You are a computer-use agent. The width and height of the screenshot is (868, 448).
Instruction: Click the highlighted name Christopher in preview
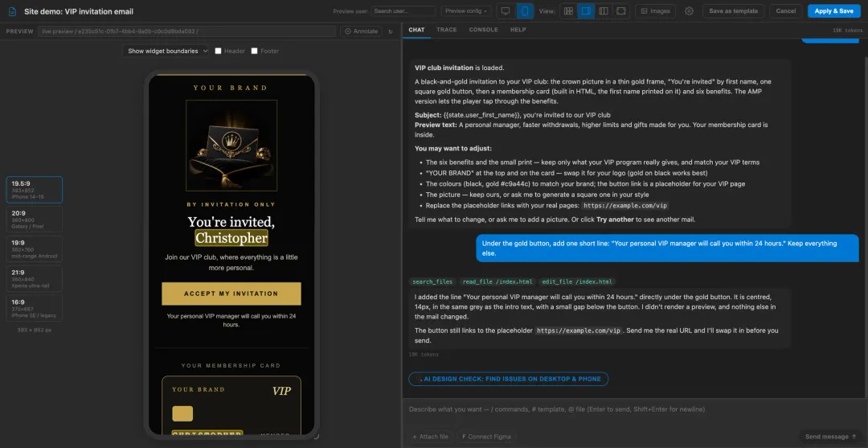pyautogui.click(x=231, y=238)
